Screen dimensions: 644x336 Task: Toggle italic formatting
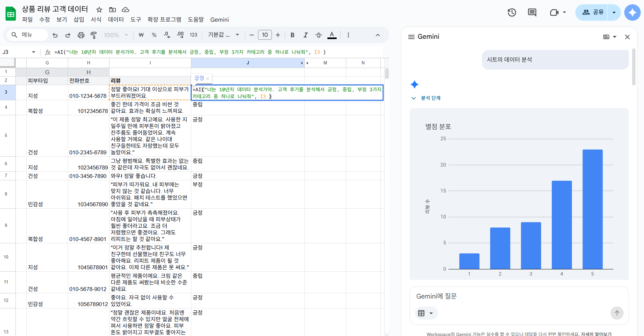coord(305,35)
